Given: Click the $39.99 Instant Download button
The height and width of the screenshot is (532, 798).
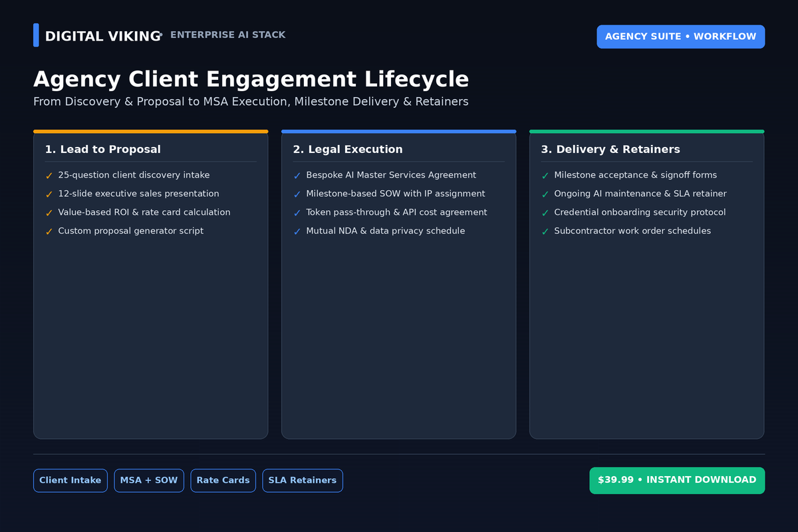Looking at the screenshot, I should [x=677, y=480].
